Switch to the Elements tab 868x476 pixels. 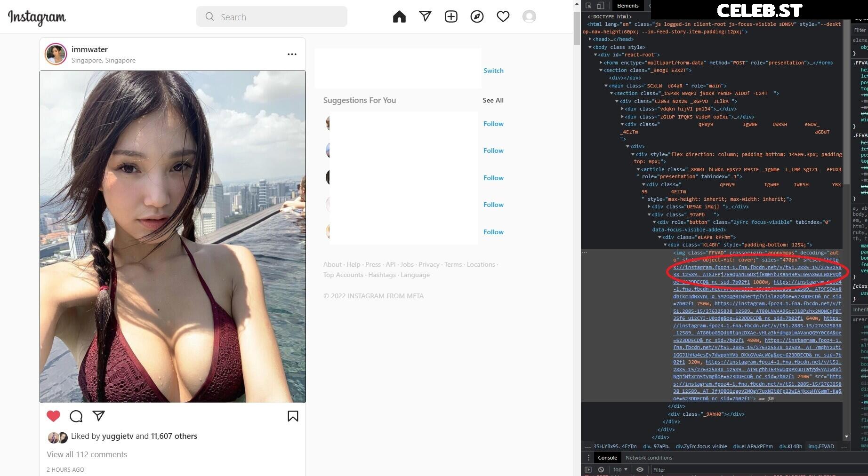click(x=627, y=6)
